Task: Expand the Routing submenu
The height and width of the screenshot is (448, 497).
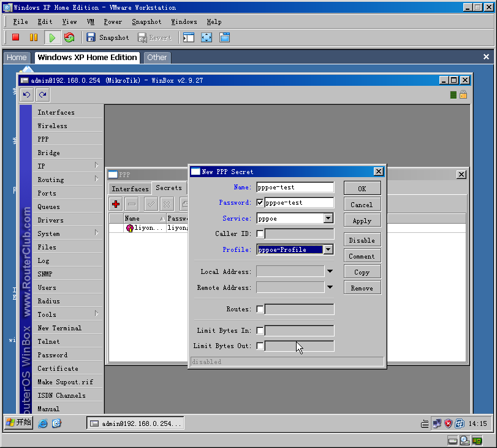Action: coord(97,179)
